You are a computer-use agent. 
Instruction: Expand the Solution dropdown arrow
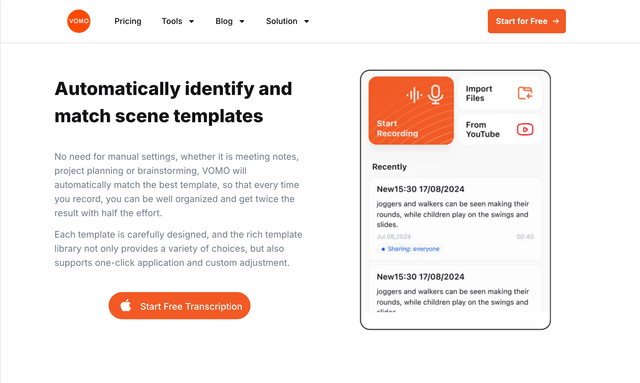tap(307, 22)
